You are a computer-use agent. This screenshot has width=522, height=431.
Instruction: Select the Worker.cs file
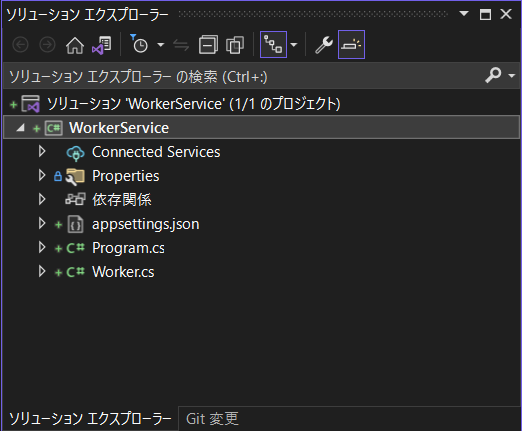pos(123,272)
